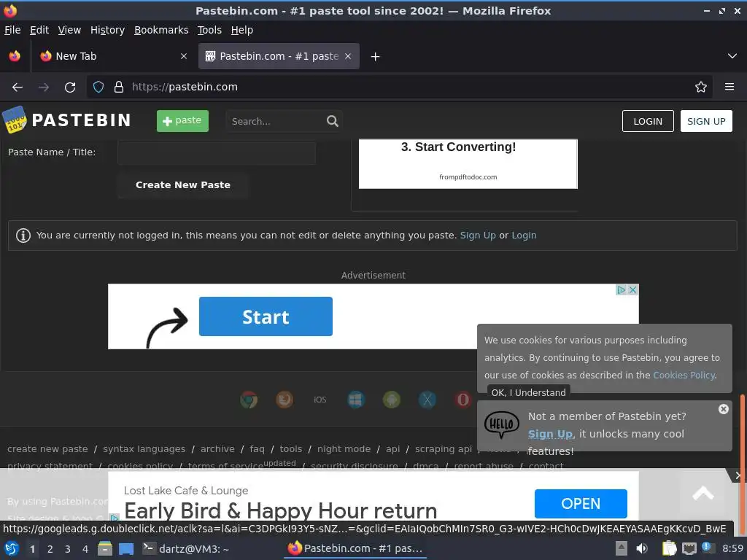Click the volume speaker tray icon
Image resolution: width=747 pixels, height=560 pixels.
pyautogui.click(x=642, y=548)
